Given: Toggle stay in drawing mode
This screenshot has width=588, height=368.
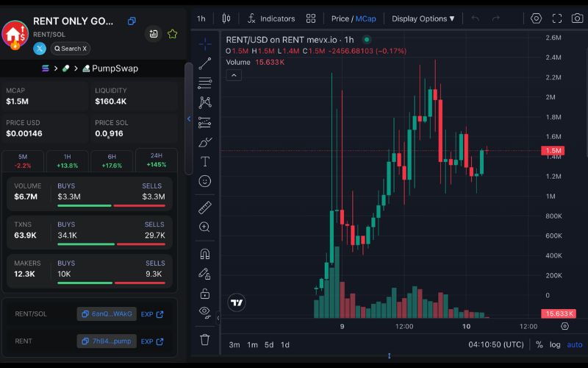Looking at the screenshot, I should [205, 274].
